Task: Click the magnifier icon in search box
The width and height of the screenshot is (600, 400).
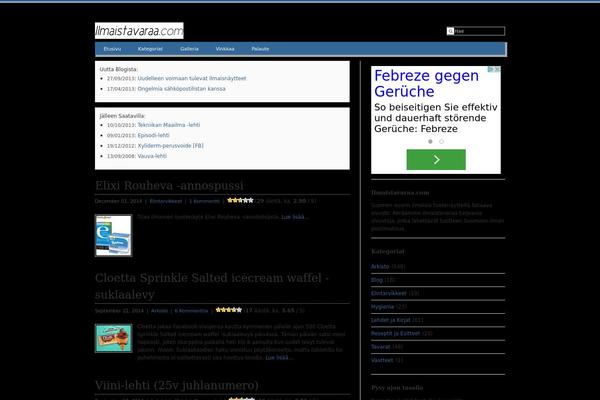Action: 451,31
